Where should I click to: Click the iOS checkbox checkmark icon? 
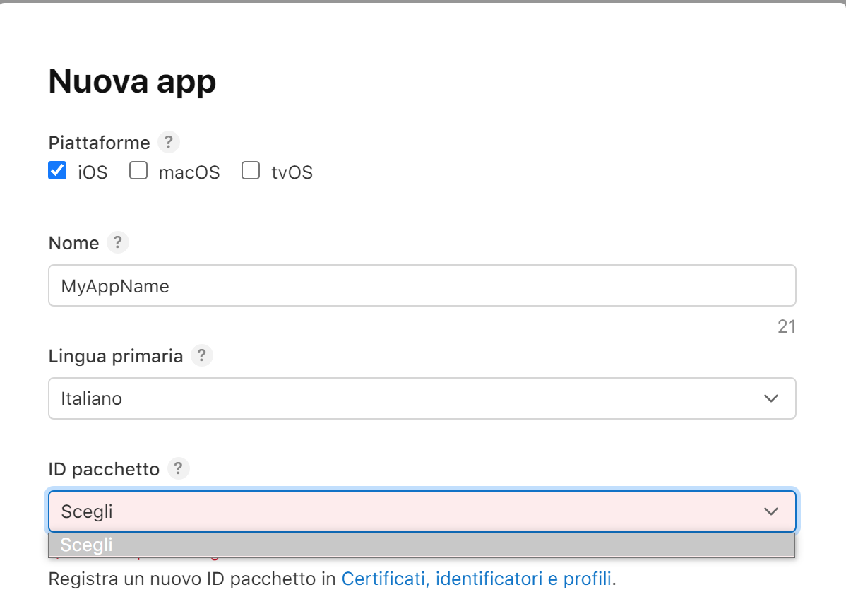pyautogui.click(x=57, y=170)
